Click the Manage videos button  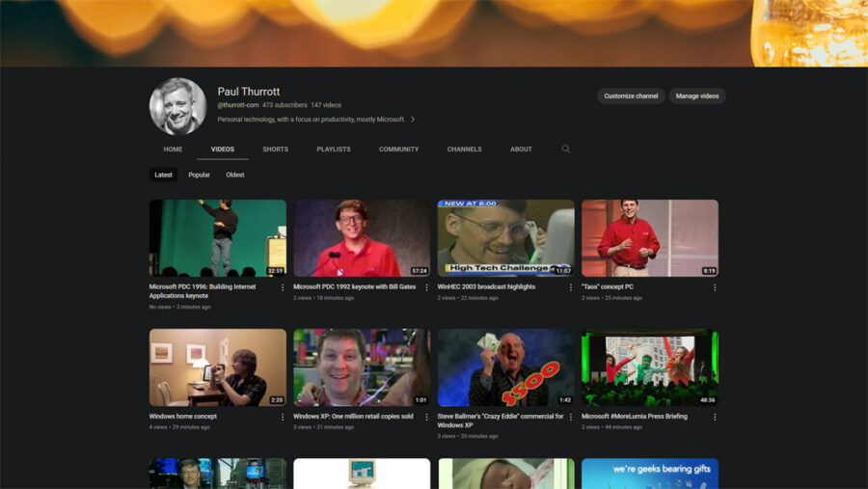697,95
